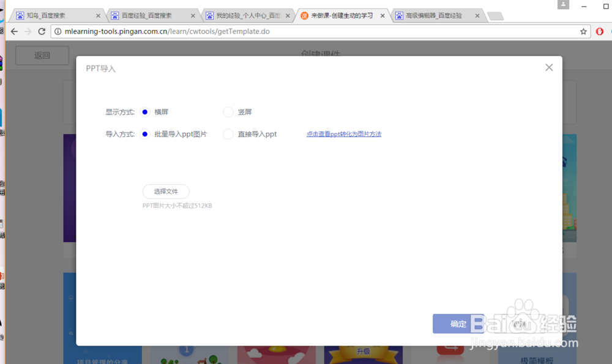612x364 pixels.
Task: Click the site info icon in address bar
Action: point(58,32)
